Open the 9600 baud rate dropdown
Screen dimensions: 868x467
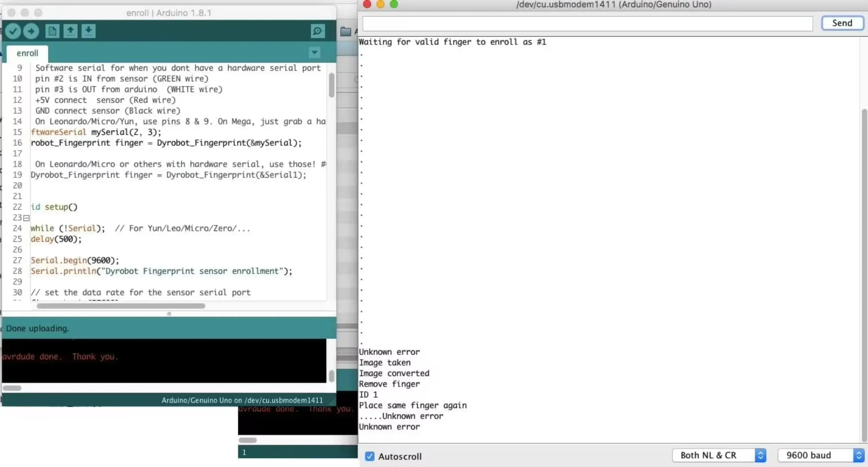[x=821, y=455]
